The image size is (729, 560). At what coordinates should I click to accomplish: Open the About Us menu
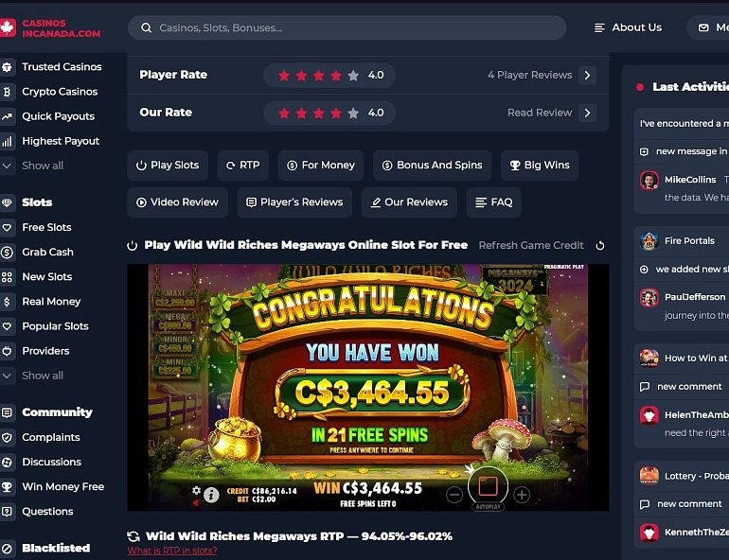click(x=628, y=27)
